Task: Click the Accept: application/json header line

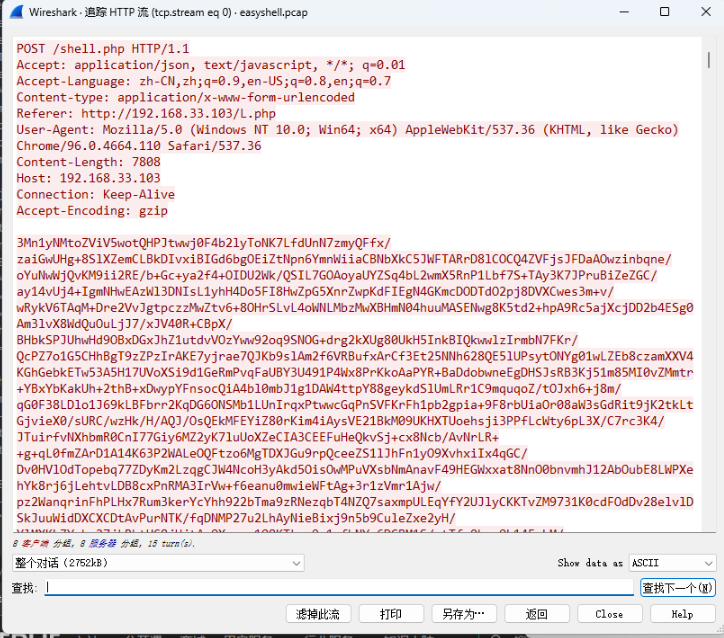Action: 211,65
